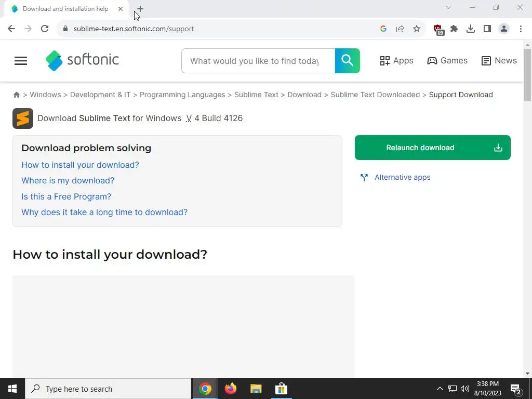Image resolution: width=532 pixels, height=399 pixels.
Task: Open the Windows breadcrumb link
Action: 46,95
